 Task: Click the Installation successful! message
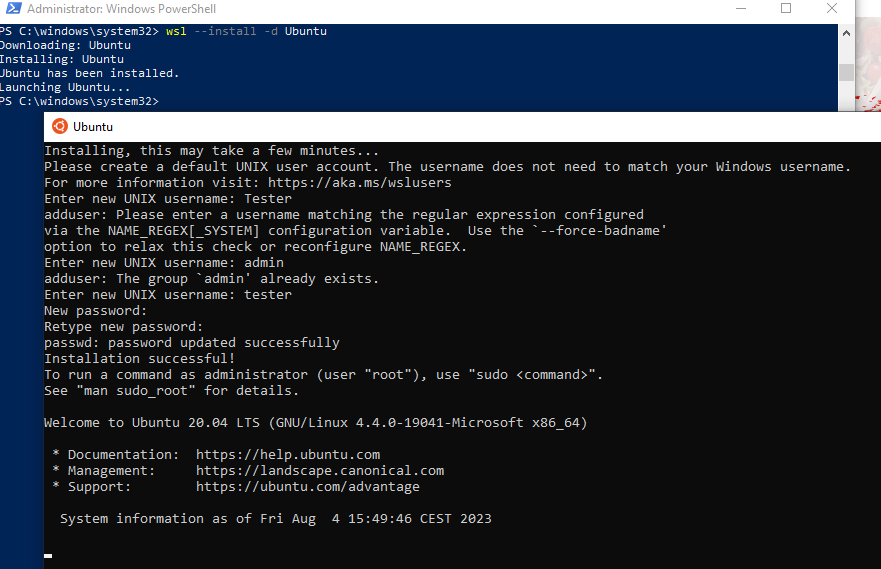(139, 358)
